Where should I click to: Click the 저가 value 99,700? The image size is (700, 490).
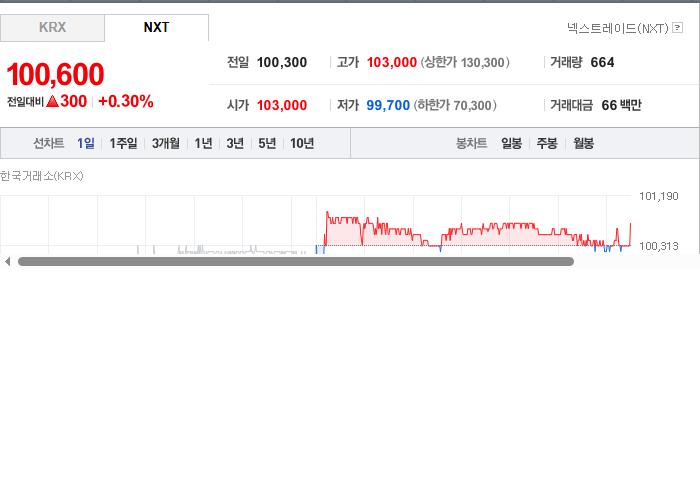click(x=388, y=105)
